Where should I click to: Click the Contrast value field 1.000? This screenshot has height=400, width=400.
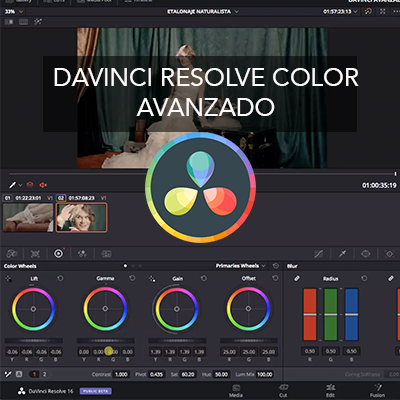tap(121, 374)
